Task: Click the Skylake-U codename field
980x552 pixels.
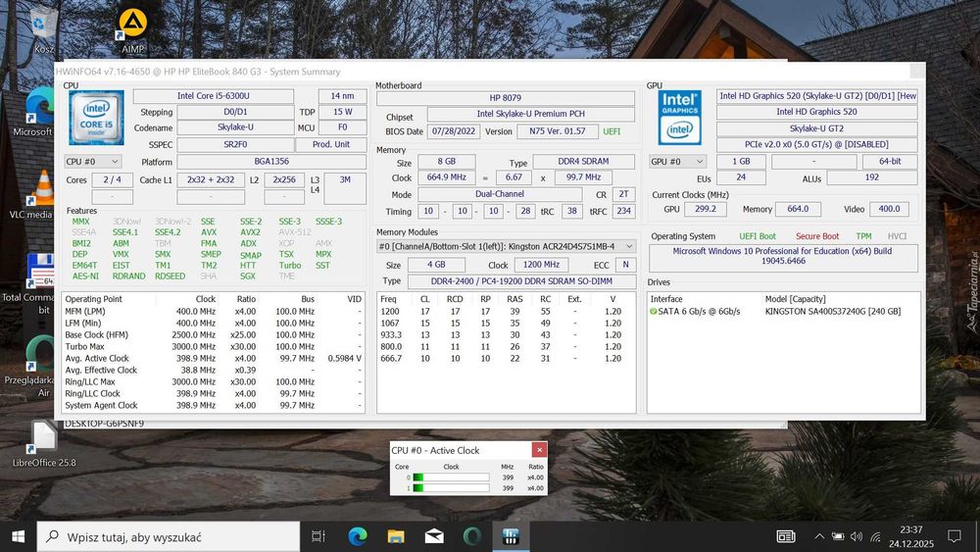Action: (x=235, y=126)
